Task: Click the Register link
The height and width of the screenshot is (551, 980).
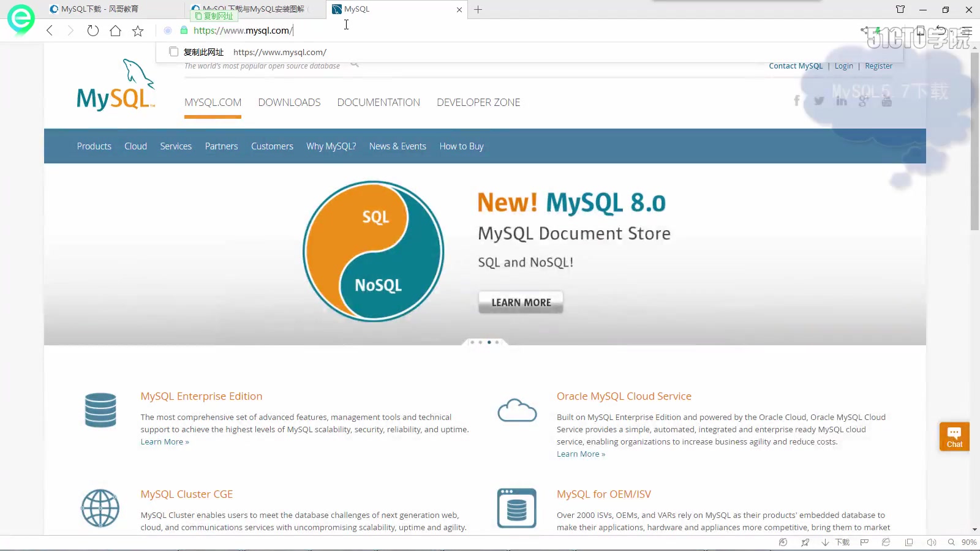Action: coord(878,66)
